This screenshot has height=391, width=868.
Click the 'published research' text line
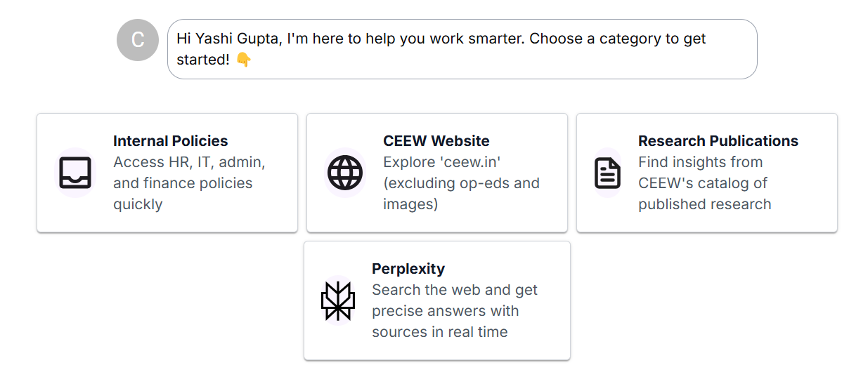coord(704,204)
